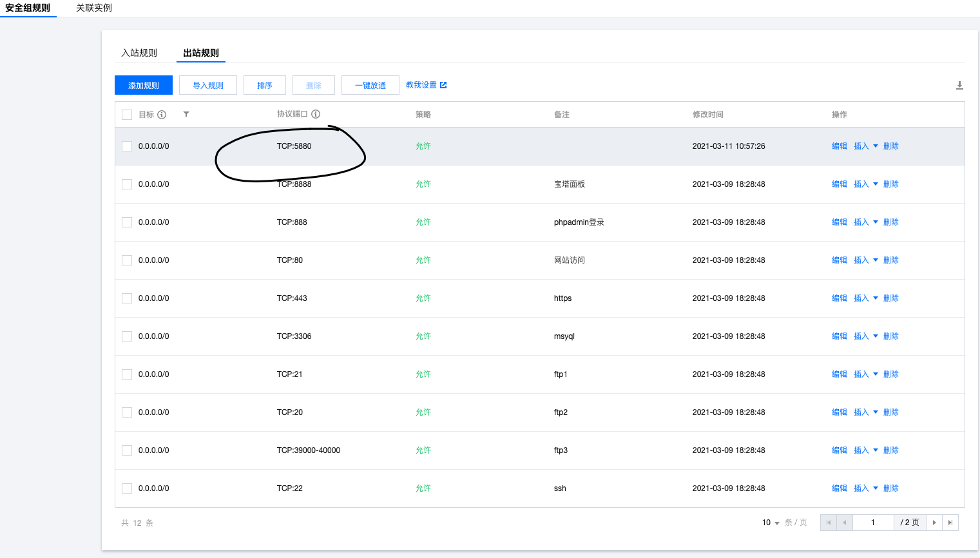The height and width of the screenshot is (558, 980).
Task: Open the 教我设置 help link
Action: [427, 85]
